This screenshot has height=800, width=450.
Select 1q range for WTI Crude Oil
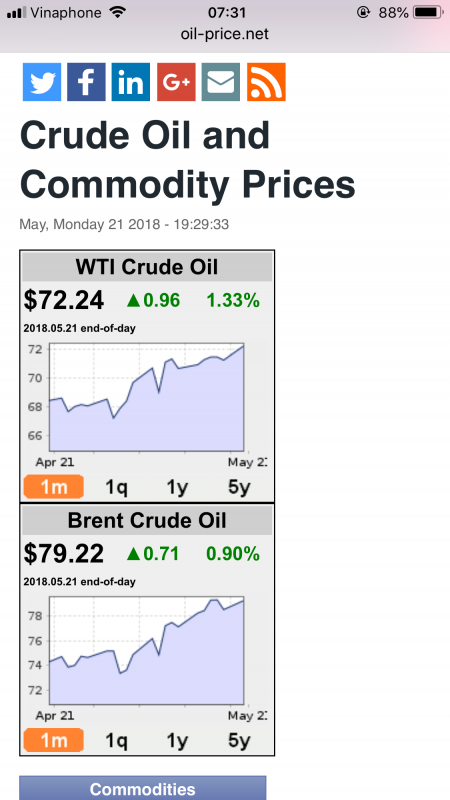(x=116, y=487)
